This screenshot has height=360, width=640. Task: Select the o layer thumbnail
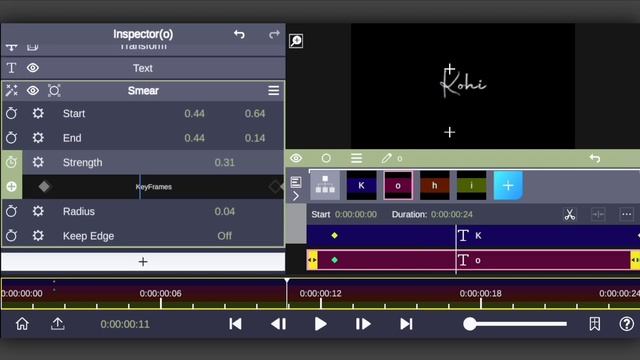398,185
